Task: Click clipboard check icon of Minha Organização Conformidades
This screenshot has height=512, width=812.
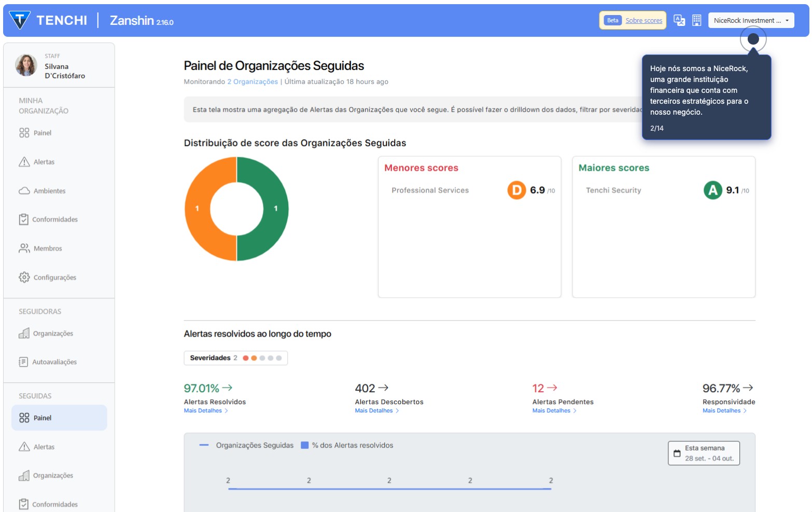Action: coord(24,219)
